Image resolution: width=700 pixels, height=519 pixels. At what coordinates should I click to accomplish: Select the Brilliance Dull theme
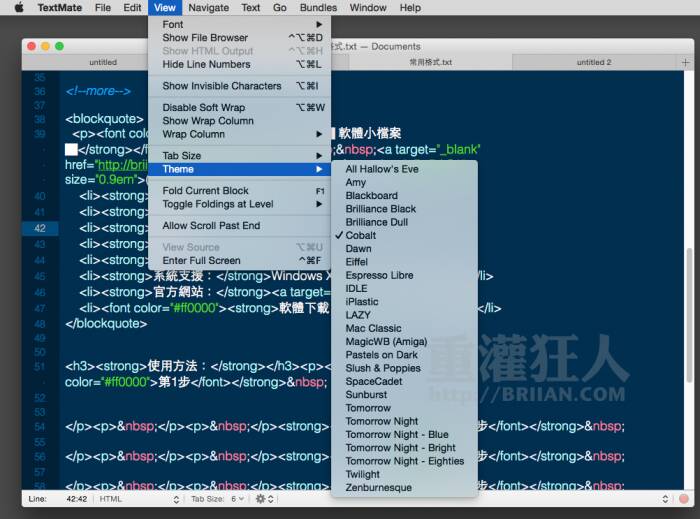(x=404, y=222)
